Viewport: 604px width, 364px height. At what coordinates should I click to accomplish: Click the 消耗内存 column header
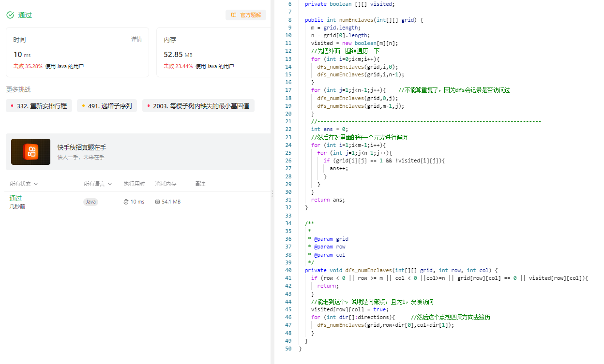[166, 184]
